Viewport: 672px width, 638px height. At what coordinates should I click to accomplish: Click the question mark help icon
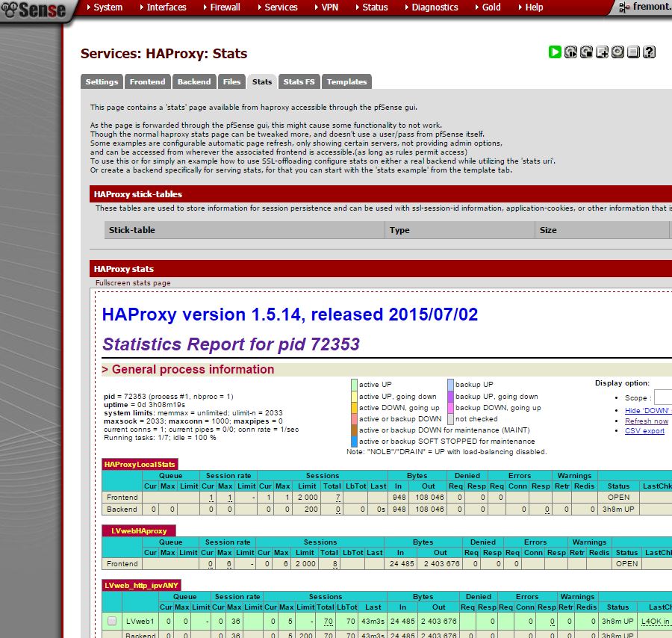[649, 52]
